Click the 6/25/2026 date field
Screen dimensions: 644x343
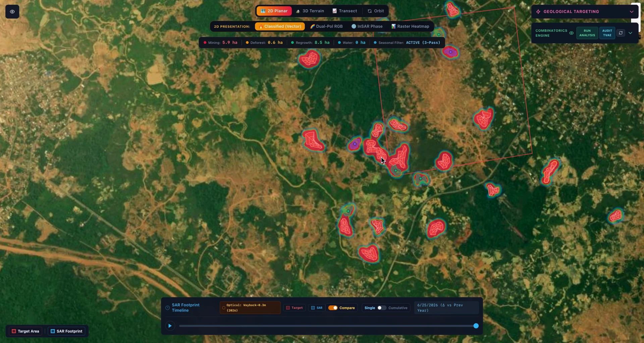446,308
